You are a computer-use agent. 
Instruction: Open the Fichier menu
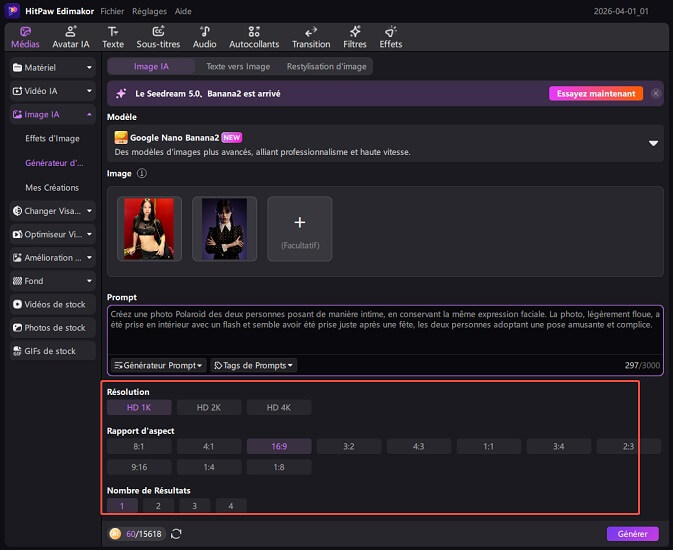(x=112, y=9)
